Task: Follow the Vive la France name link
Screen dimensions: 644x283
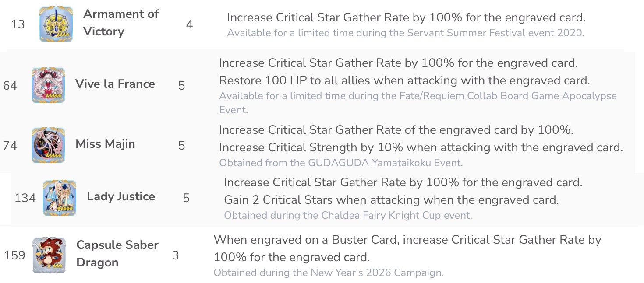Action: [115, 84]
